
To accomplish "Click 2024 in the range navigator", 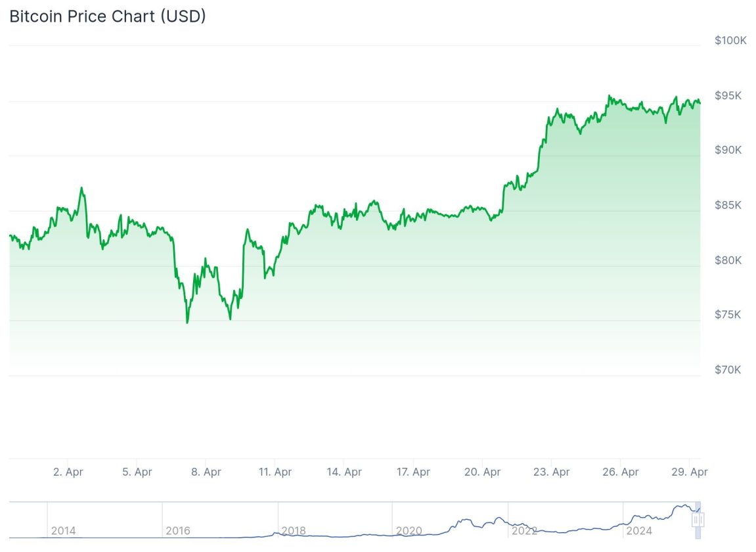I will pyautogui.click(x=639, y=530).
